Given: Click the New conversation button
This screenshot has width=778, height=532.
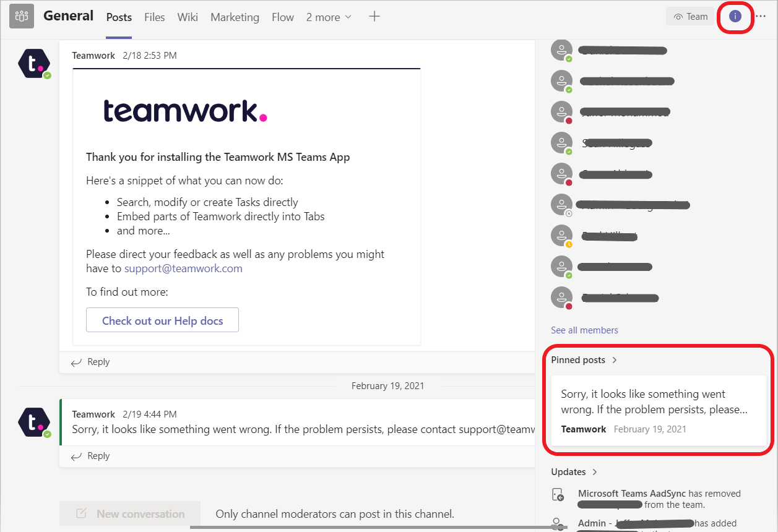Looking at the screenshot, I should pyautogui.click(x=130, y=513).
